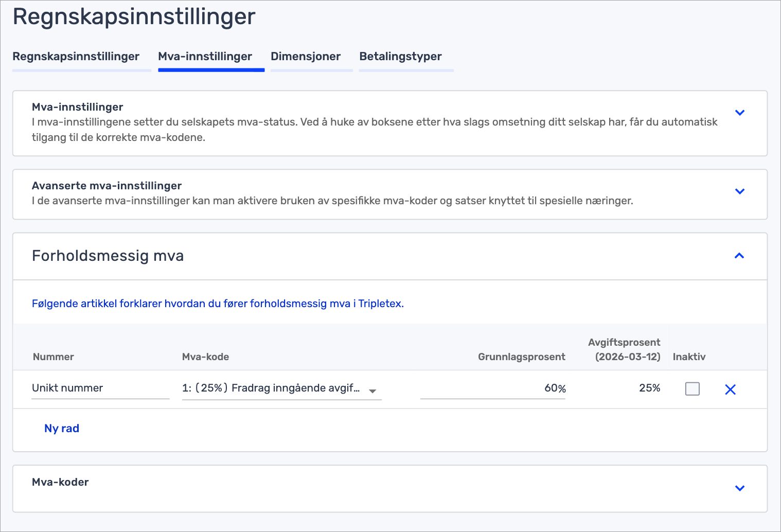Go to the Betalingstyper tab
This screenshot has height=532, width=781.
pyautogui.click(x=400, y=57)
